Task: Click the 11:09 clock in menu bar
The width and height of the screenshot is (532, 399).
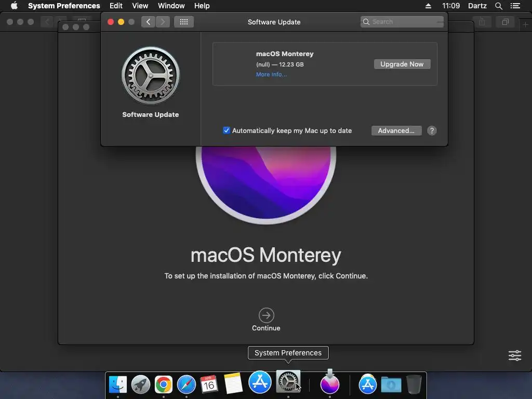Action: (451, 6)
